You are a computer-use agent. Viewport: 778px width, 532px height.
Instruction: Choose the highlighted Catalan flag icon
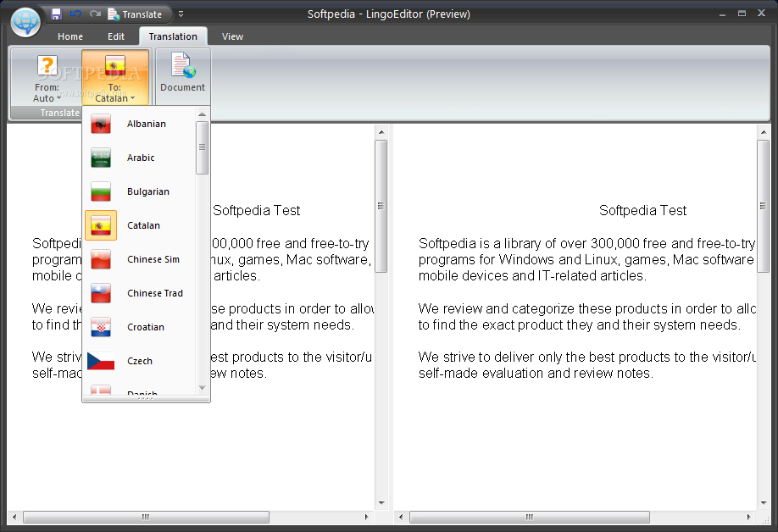click(101, 225)
